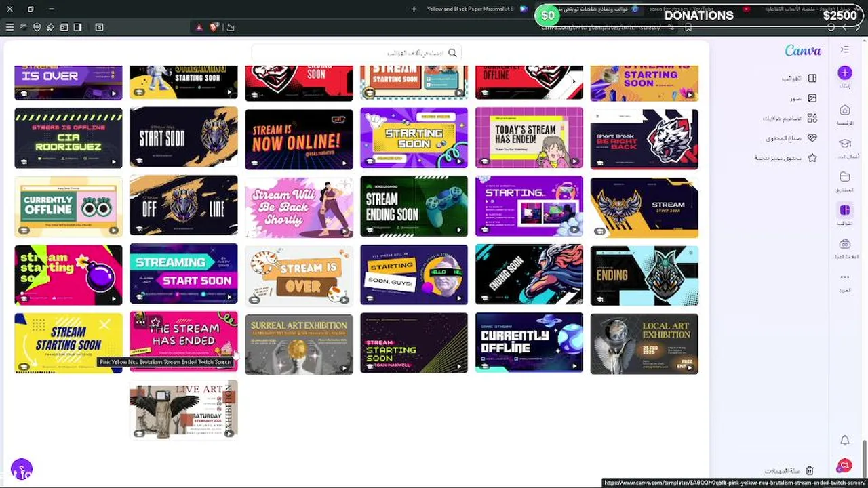Open the Currently Offline planet template
The height and width of the screenshot is (488, 868).
pyautogui.click(x=529, y=344)
